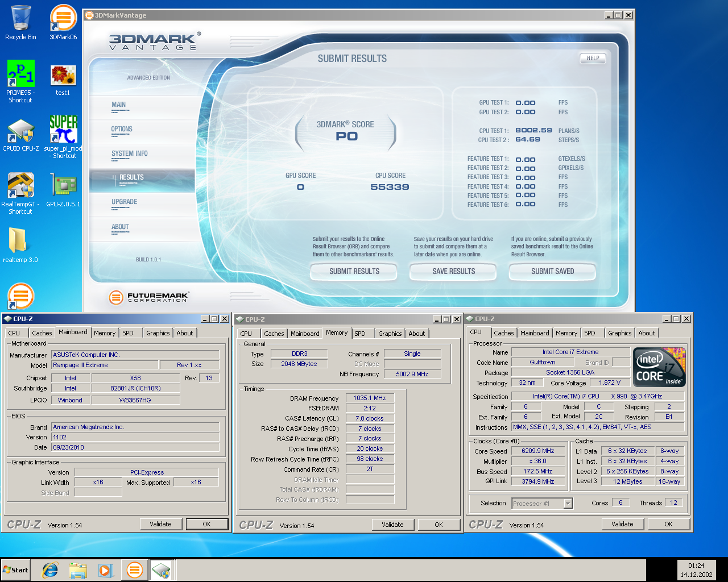The width and height of the screenshot is (728, 582).
Task: Click the HELP button in 3DMark Vantage
Action: (593, 58)
